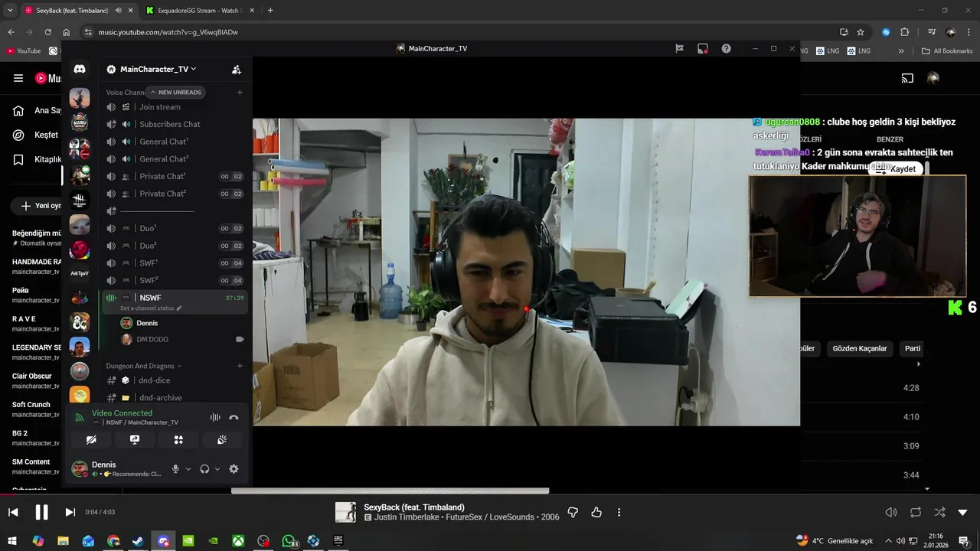
Task: Open Discord Help question mark icon
Action: [x=726, y=48]
